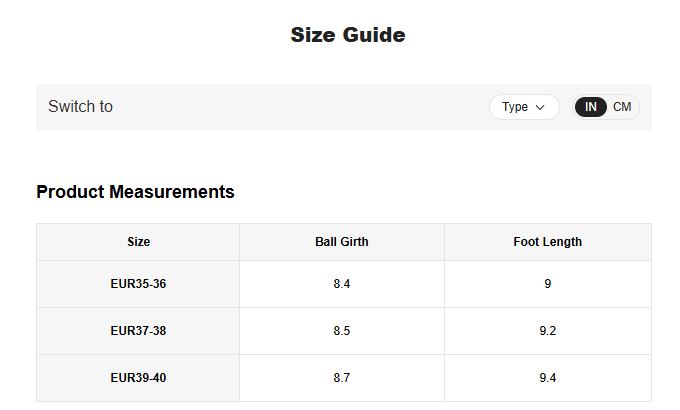This screenshot has width=680, height=410.
Task: Select the EUR39-40 size row label
Action: [138, 378]
